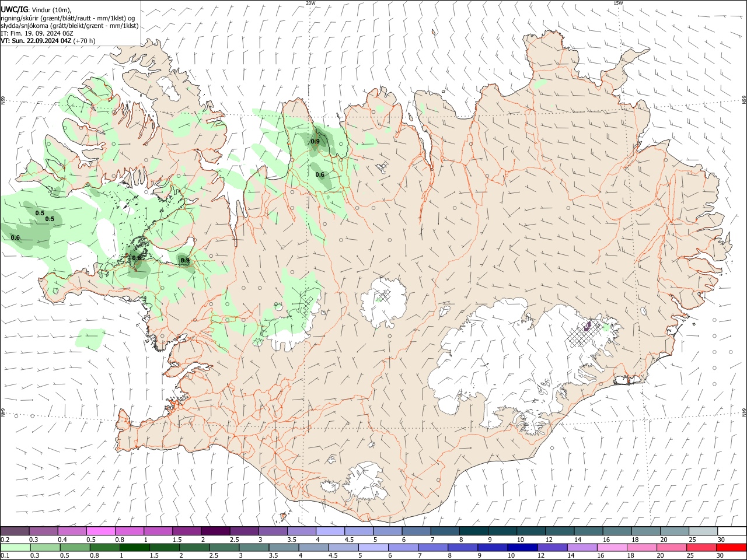Click the rain legend swatch between 0.1 and 0.3
The height and width of the screenshot is (560, 747).
[x=15, y=548]
